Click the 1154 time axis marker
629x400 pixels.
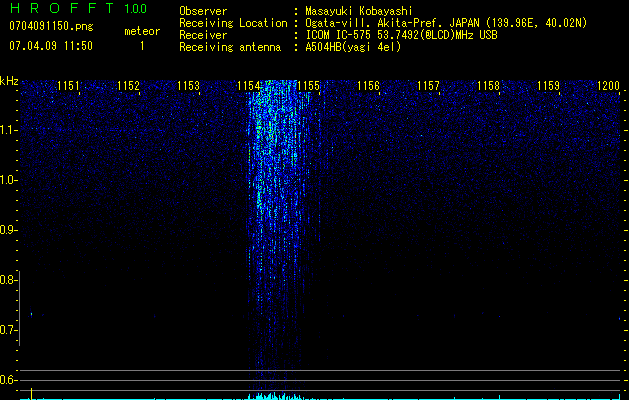pos(248,86)
